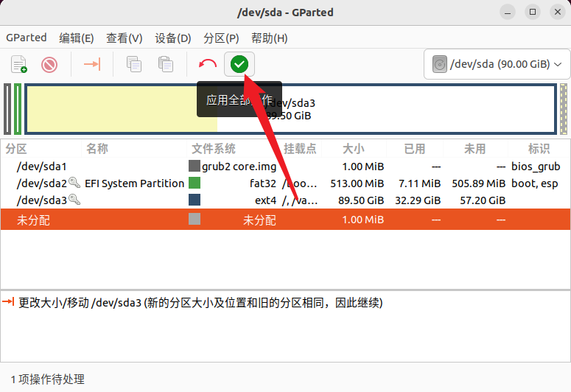
Task: Open the GParted menu
Action: coord(27,38)
